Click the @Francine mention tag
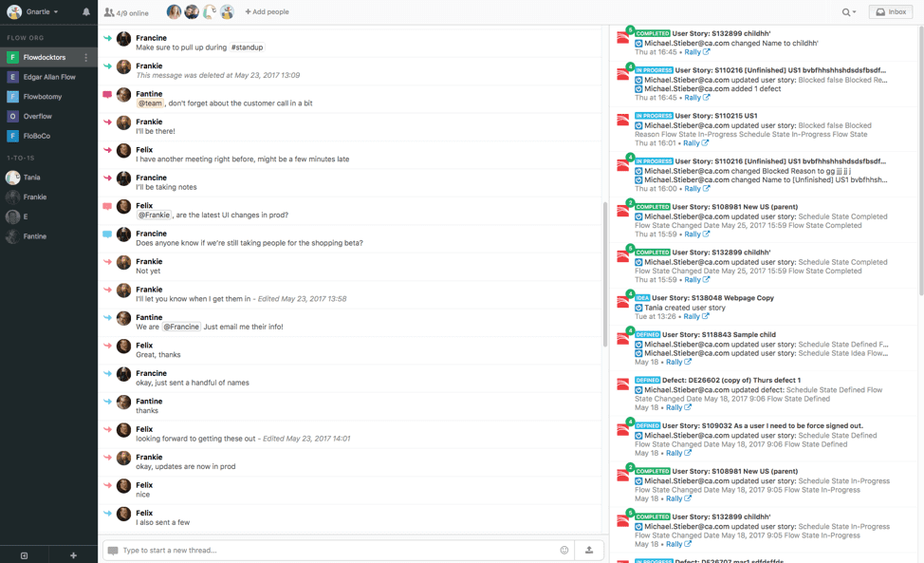The width and height of the screenshot is (924, 563). pyautogui.click(x=181, y=327)
